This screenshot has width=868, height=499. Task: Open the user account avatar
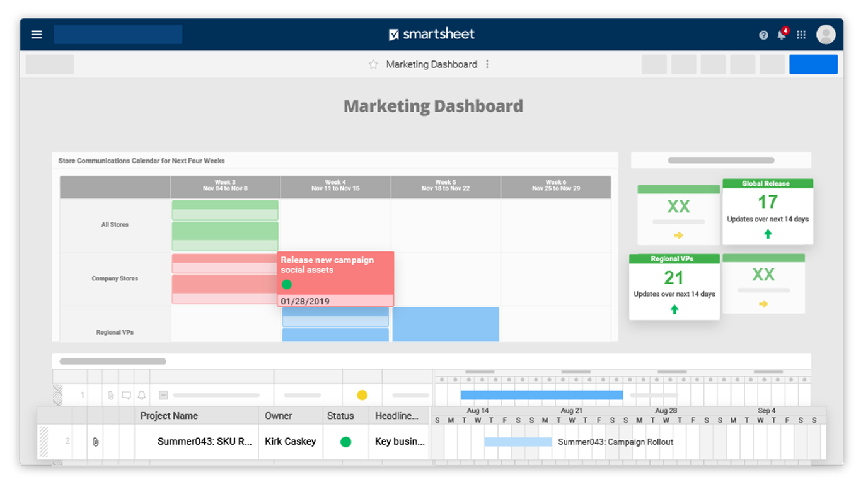826,35
